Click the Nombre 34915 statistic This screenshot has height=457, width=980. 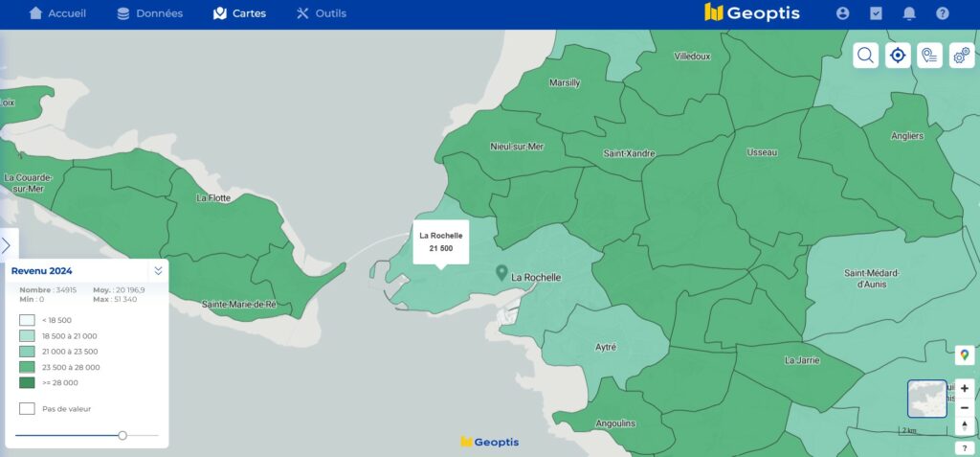point(48,290)
